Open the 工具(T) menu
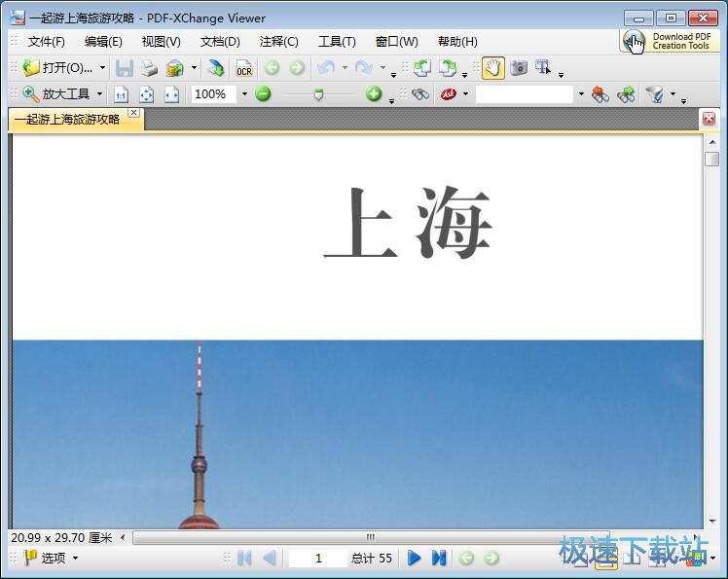Image resolution: width=728 pixels, height=579 pixels. [337, 42]
